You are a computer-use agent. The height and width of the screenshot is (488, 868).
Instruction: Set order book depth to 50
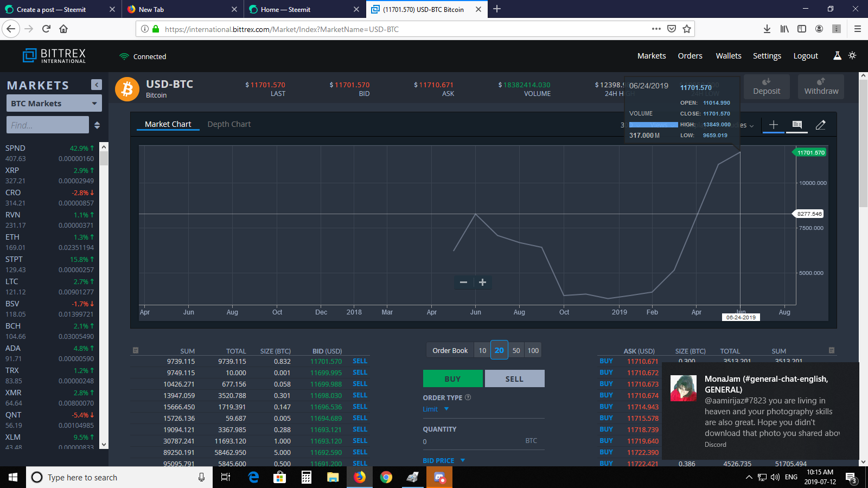516,350
